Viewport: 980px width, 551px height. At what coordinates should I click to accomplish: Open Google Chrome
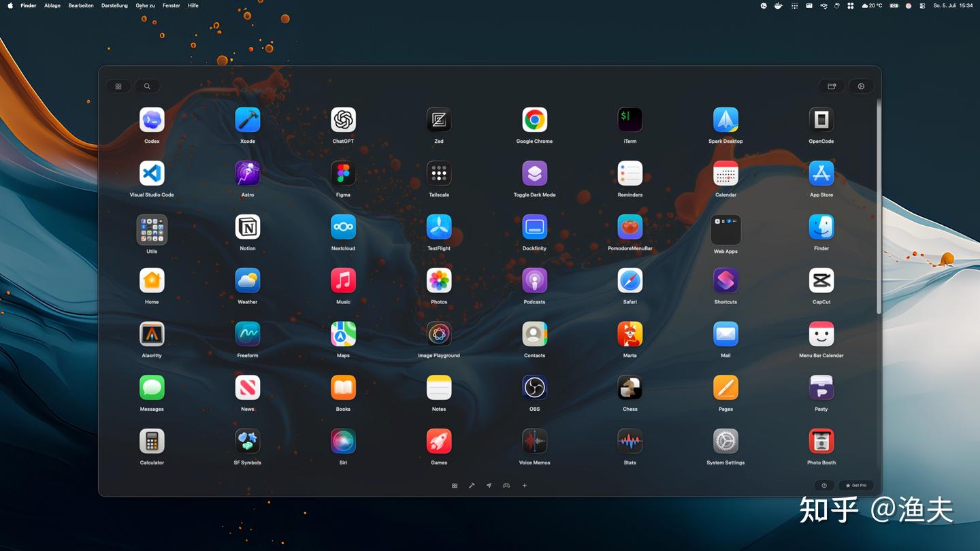[534, 120]
